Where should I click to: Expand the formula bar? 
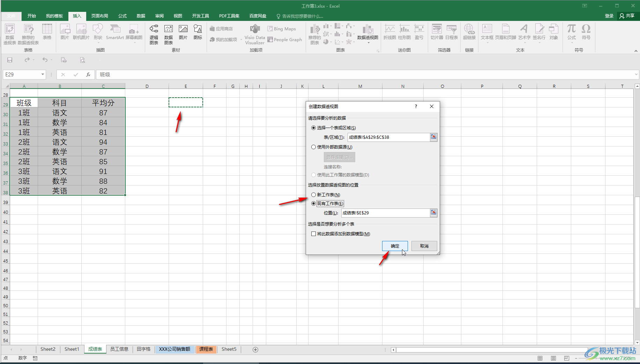(x=636, y=74)
